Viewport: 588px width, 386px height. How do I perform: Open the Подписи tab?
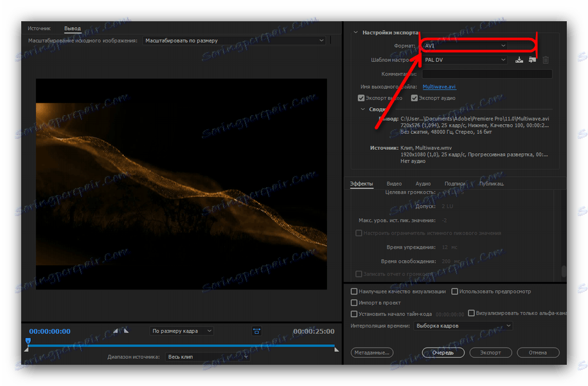[455, 183]
